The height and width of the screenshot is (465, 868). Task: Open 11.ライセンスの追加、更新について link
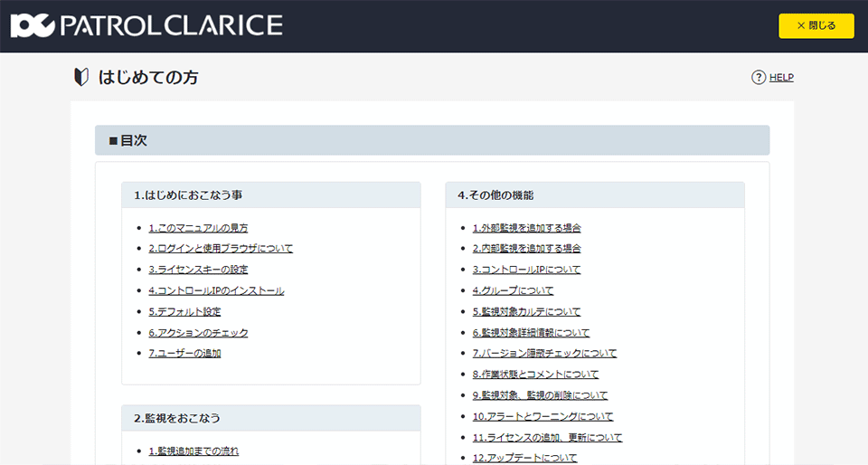click(x=547, y=437)
